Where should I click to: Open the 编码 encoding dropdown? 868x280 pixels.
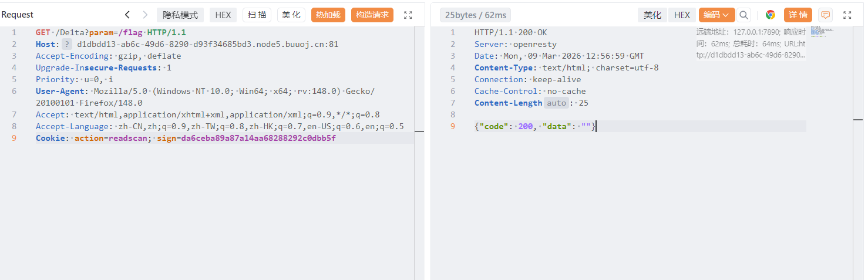(x=716, y=15)
